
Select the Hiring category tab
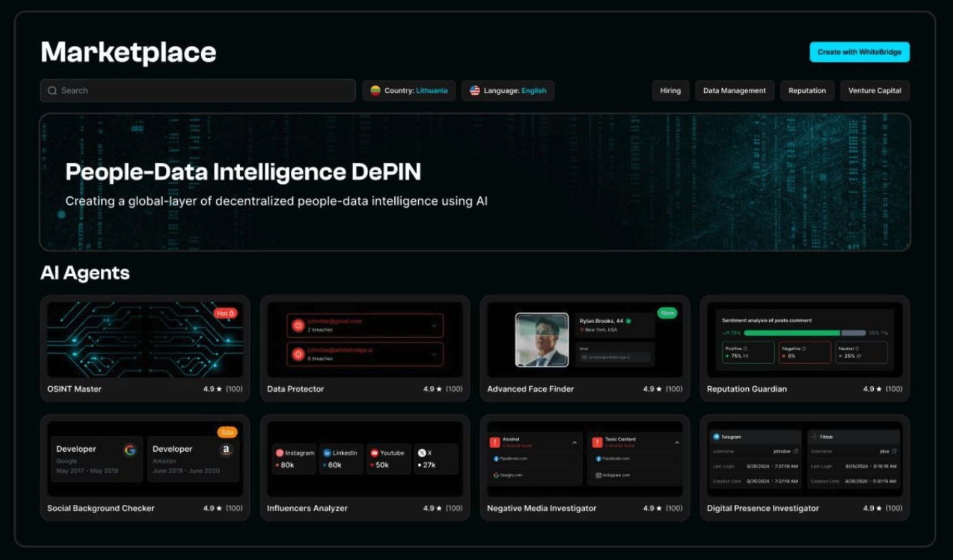(x=670, y=90)
